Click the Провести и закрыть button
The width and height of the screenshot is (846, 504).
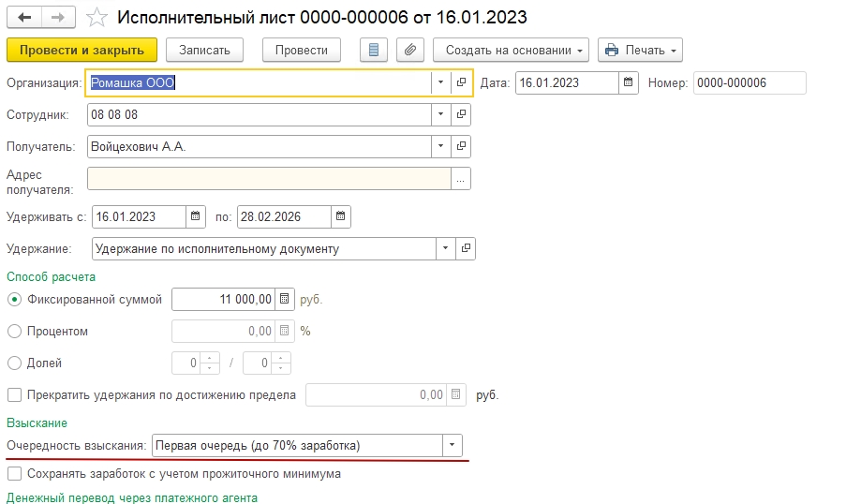pyautogui.click(x=82, y=50)
